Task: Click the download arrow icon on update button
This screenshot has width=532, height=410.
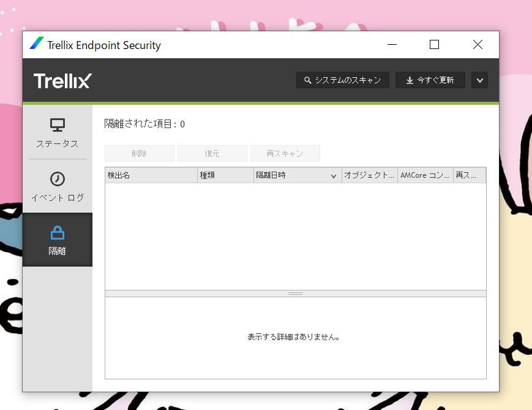Action: coord(410,80)
